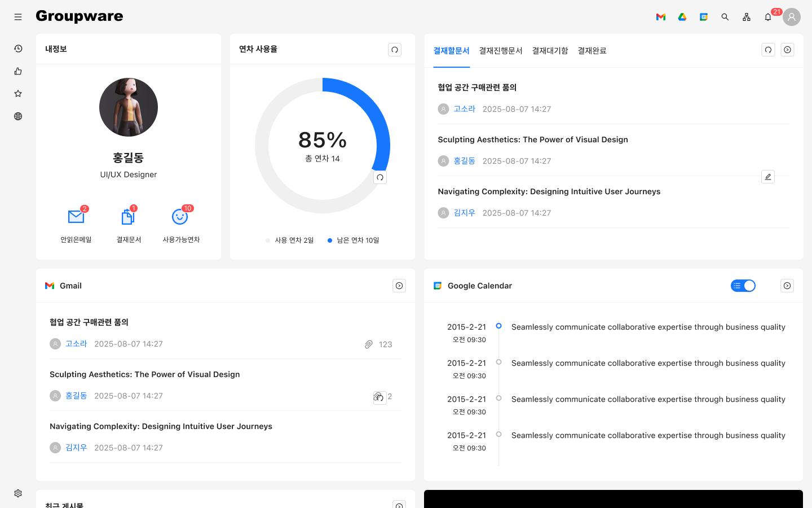
Task: Collapse the hamburger menu at top left
Action: [x=18, y=17]
